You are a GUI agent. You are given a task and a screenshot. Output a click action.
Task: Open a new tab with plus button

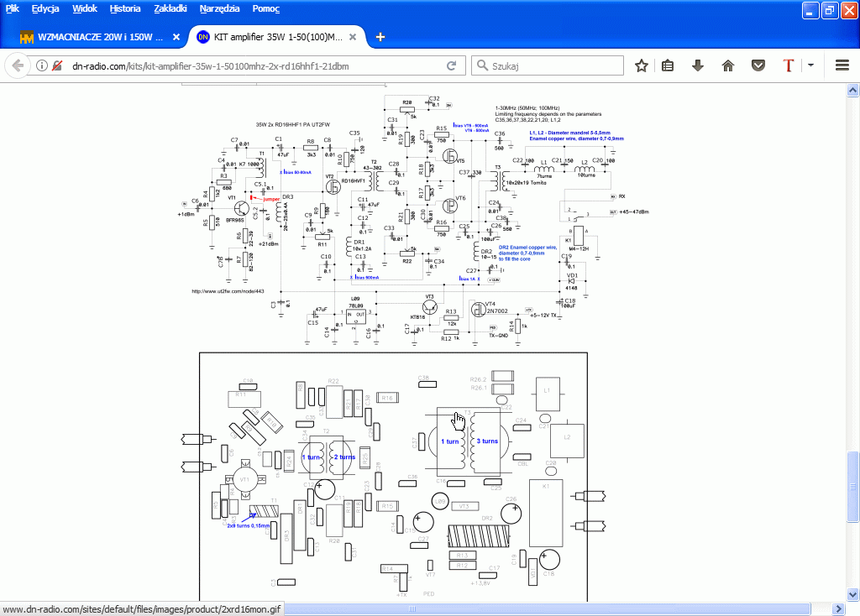(380, 37)
